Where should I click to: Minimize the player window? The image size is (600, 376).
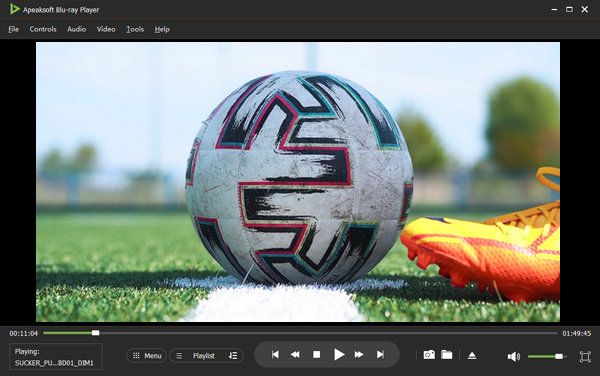click(554, 10)
